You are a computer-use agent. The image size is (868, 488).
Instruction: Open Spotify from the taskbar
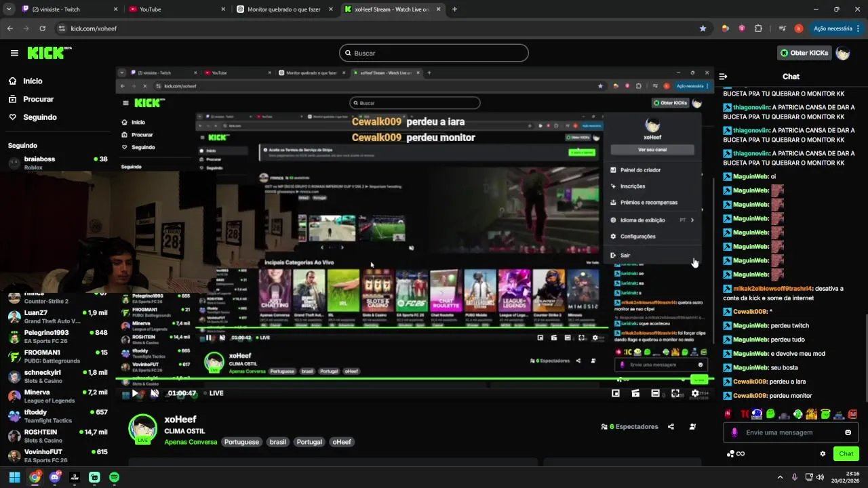coord(114,477)
